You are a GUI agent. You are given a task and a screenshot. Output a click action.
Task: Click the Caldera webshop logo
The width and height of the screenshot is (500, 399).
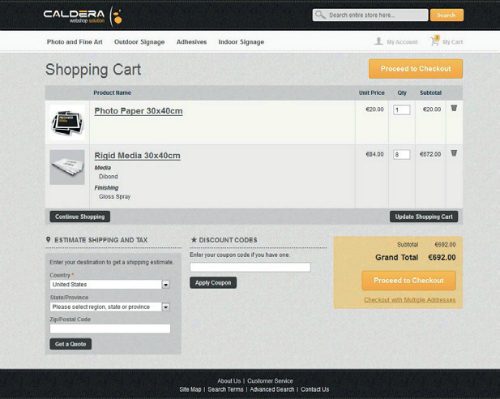tap(82, 16)
